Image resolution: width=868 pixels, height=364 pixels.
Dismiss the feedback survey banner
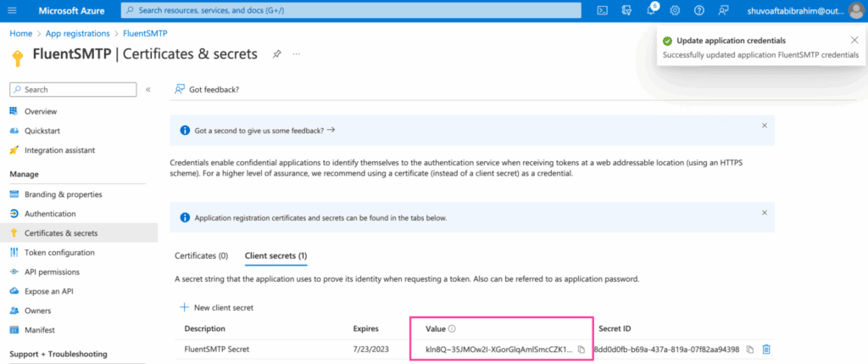(765, 126)
